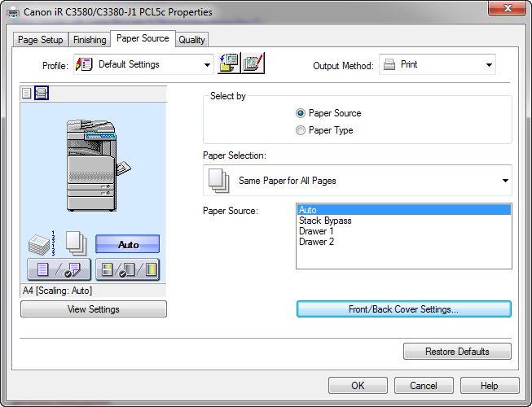Viewport: 532px width, 407px height.
Task: Click the A4 [Scaling: Auto] status text
Action: point(57,291)
